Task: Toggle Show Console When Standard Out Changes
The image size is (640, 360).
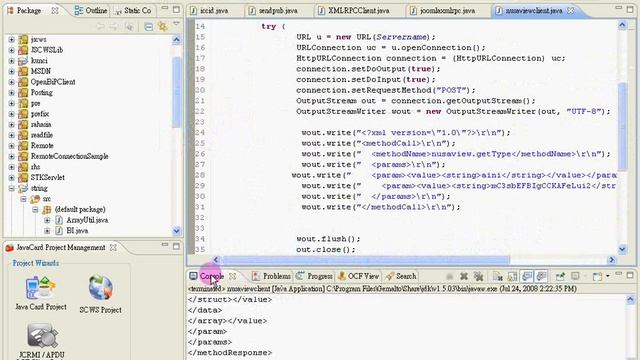Action: click(x=527, y=276)
